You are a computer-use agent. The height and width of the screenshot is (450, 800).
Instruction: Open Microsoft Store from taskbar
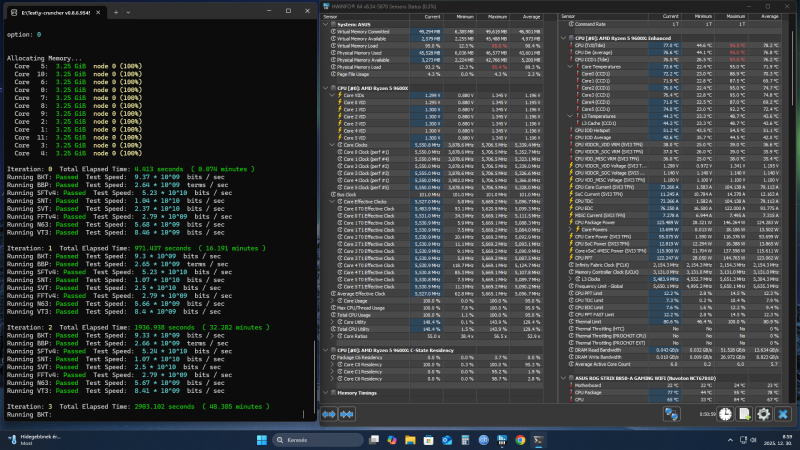(x=429, y=440)
